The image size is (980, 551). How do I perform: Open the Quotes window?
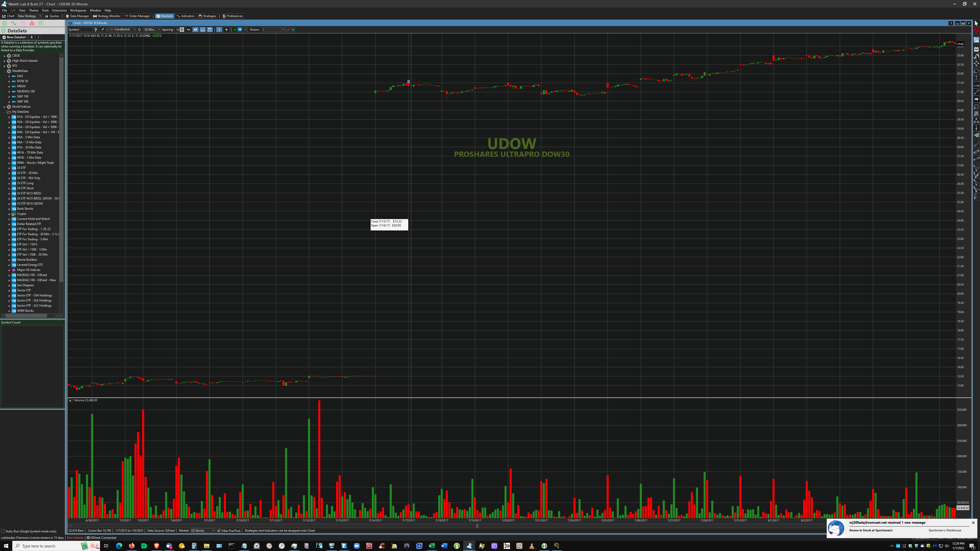coord(52,16)
